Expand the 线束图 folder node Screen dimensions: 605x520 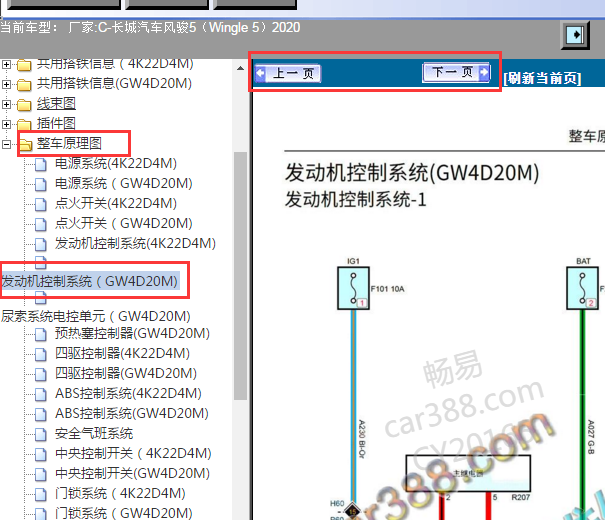pos(6,104)
